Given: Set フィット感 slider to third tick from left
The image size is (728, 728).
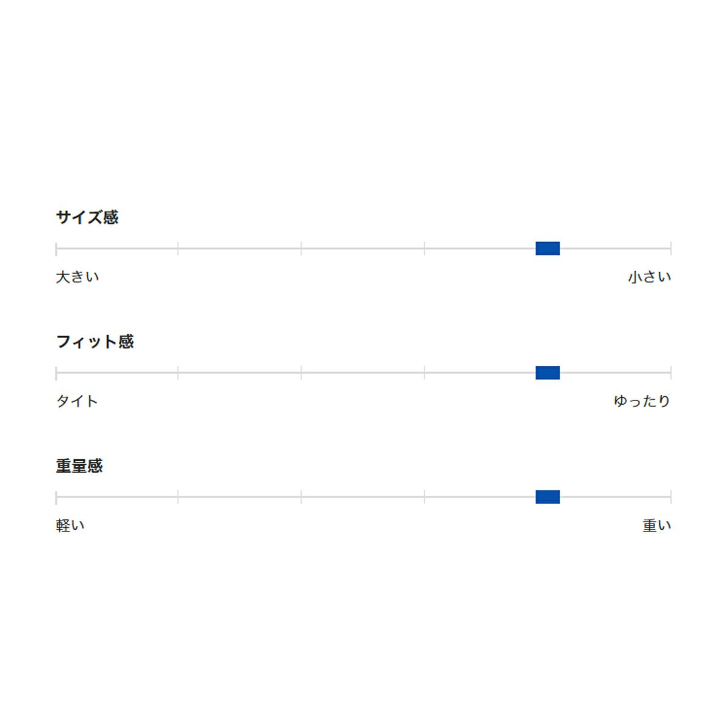Looking at the screenshot, I should [x=301, y=372].
